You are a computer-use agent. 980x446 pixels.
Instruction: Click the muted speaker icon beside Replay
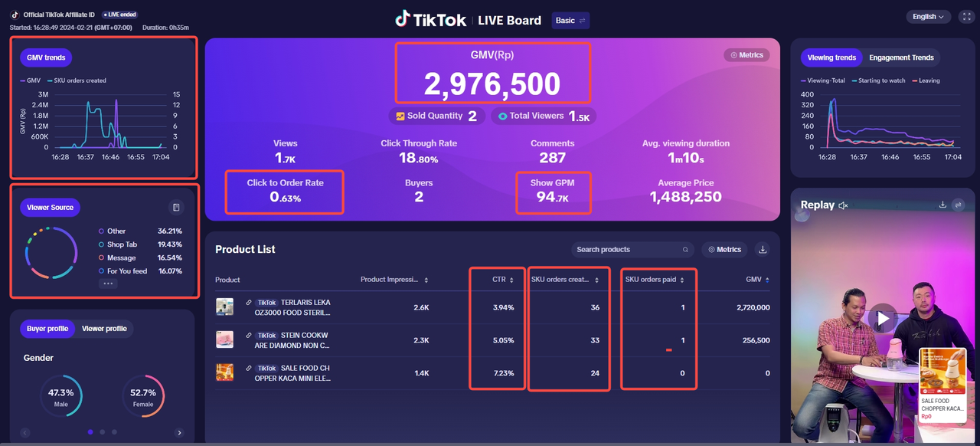click(843, 205)
